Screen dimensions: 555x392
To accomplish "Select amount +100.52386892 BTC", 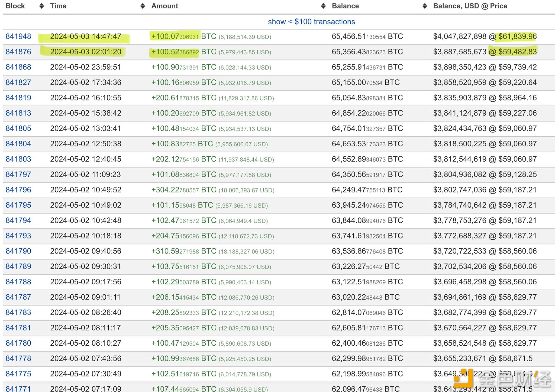I will click(184, 52).
